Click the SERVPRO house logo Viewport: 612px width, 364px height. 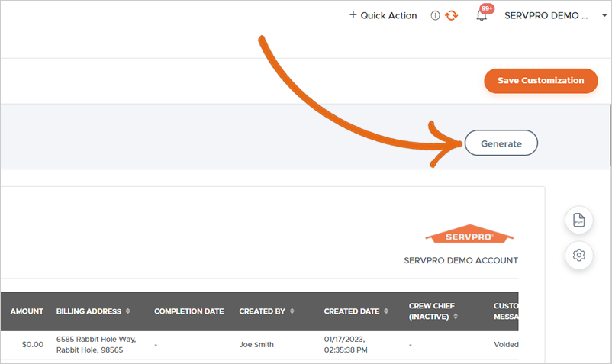(469, 236)
